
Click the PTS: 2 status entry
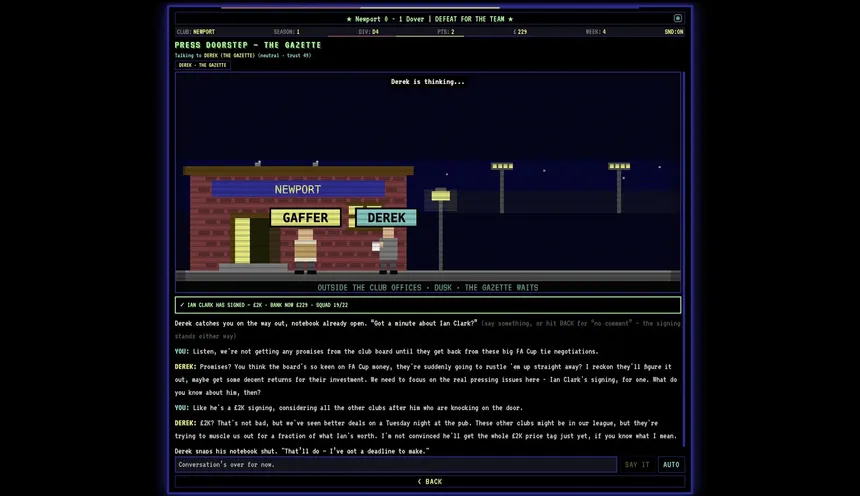click(x=445, y=32)
